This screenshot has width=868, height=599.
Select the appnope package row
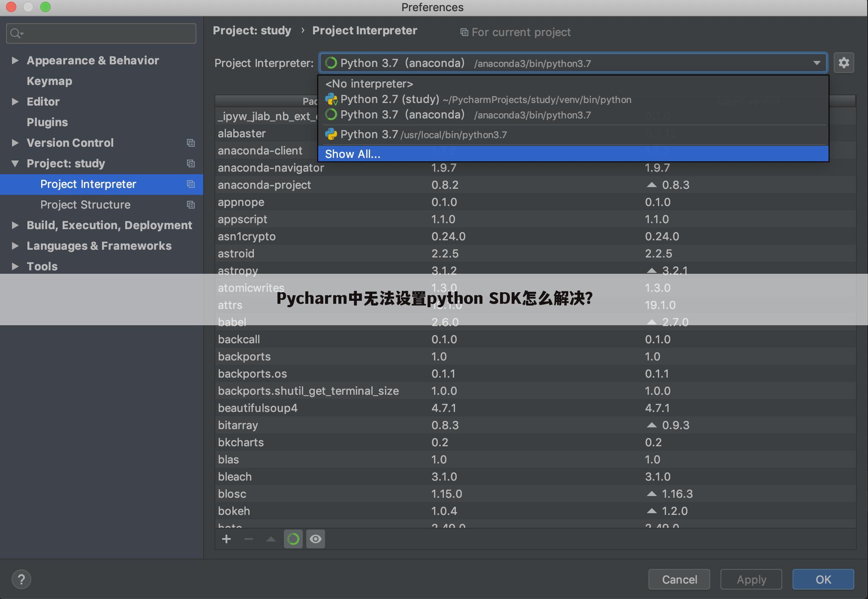tap(535, 202)
